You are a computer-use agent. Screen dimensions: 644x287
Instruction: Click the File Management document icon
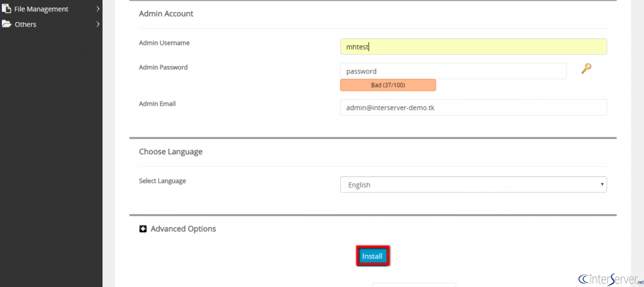pos(6,8)
